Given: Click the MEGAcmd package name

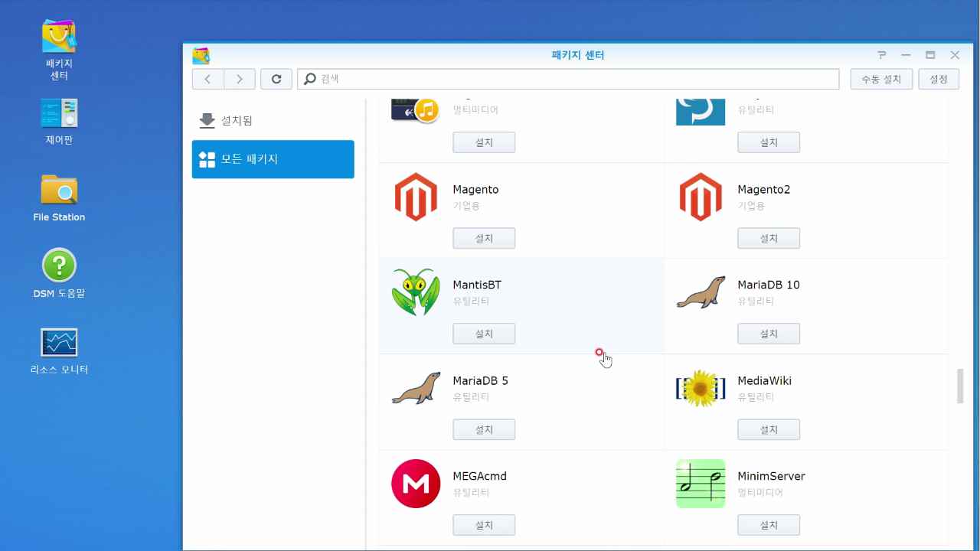Looking at the screenshot, I should pos(480,477).
